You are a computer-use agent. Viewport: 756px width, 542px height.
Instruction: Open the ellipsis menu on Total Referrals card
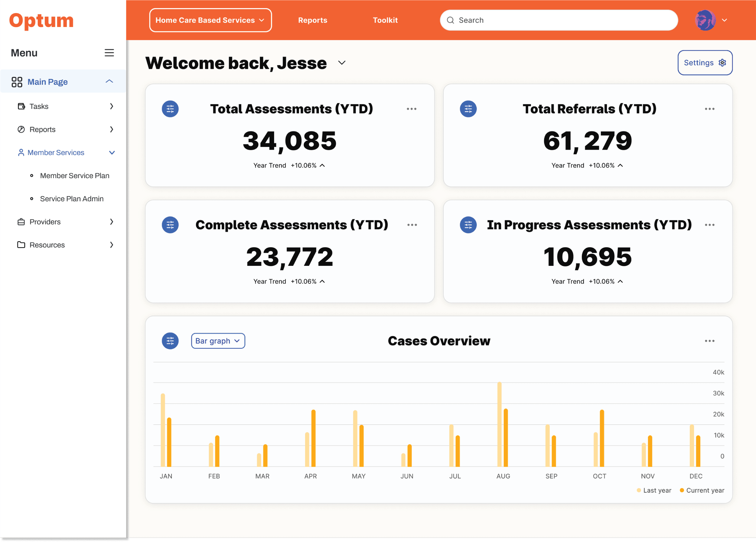(710, 109)
